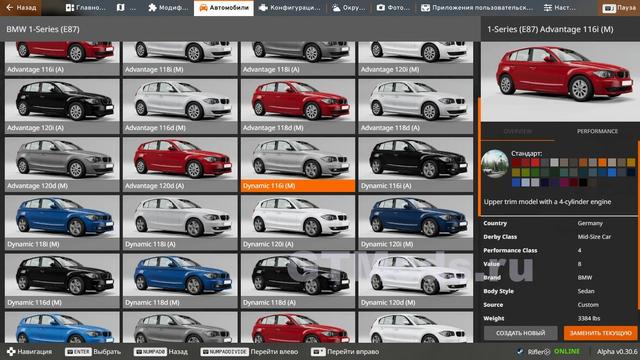Screen dimensions: 640x360
Task: Open the Конфигураци... vehicle config tab
Action: [290, 8]
